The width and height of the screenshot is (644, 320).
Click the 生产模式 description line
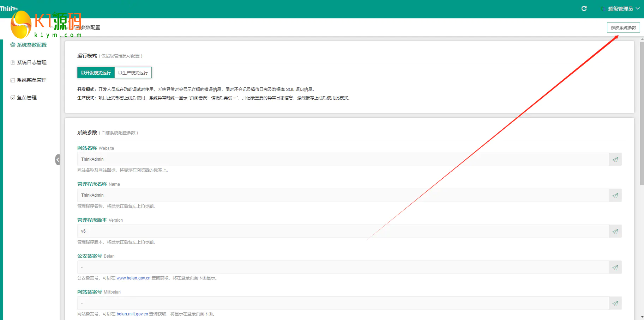[214, 98]
